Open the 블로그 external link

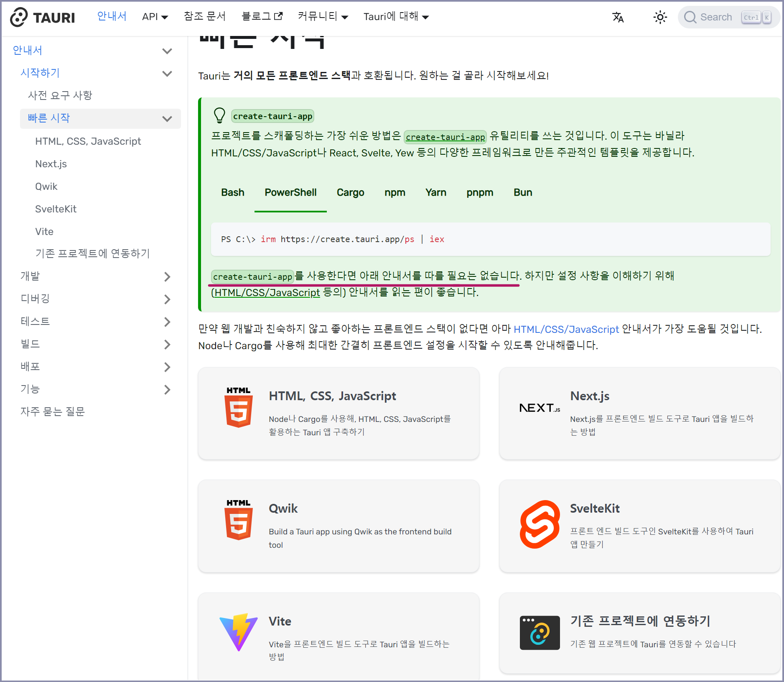pyautogui.click(x=262, y=16)
